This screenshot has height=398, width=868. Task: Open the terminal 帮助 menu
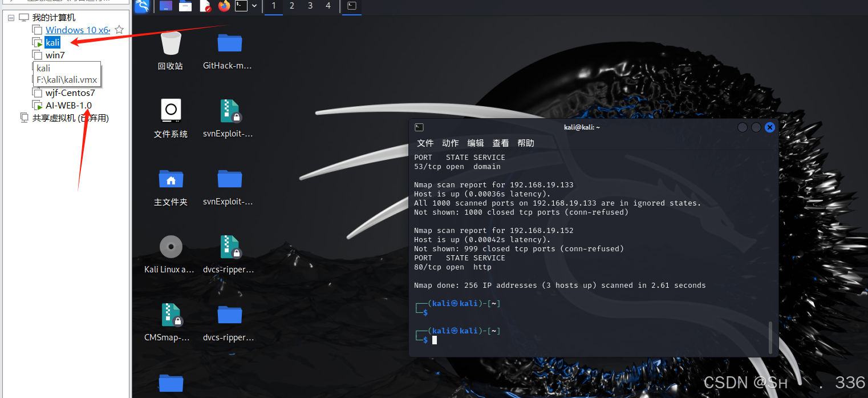tap(526, 143)
